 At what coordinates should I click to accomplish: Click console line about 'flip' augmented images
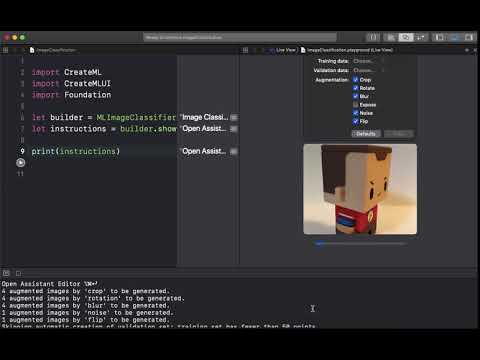pyautogui.click(x=86, y=320)
